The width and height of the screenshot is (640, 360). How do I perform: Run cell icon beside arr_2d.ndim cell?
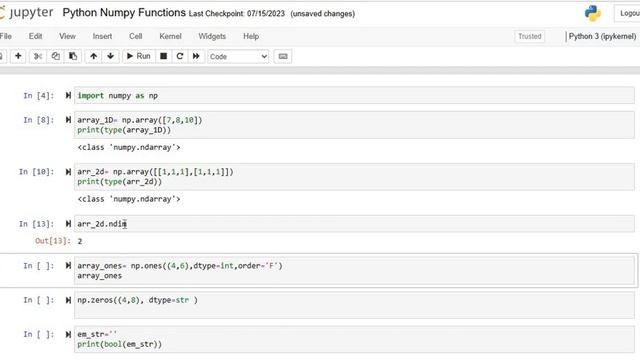point(68,224)
